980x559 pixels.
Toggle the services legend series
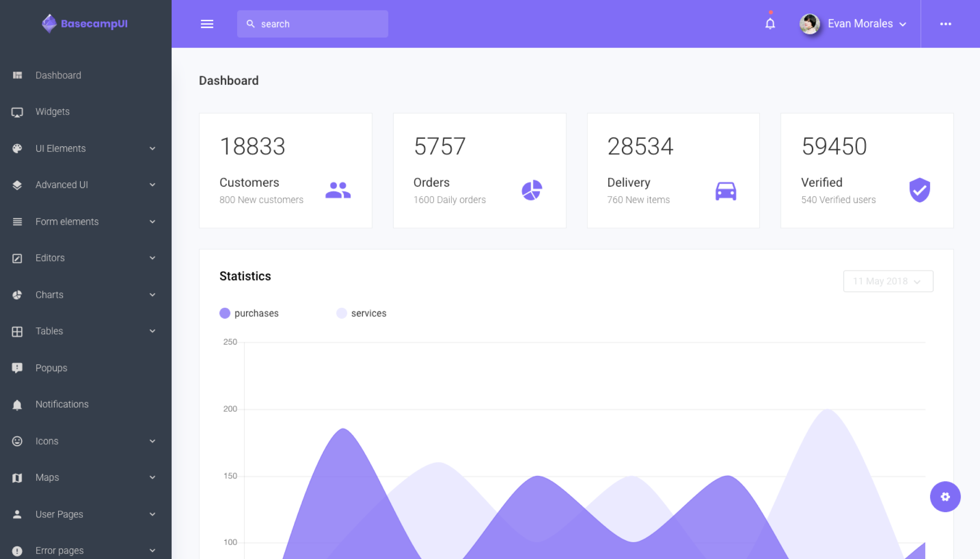pyautogui.click(x=361, y=313)
